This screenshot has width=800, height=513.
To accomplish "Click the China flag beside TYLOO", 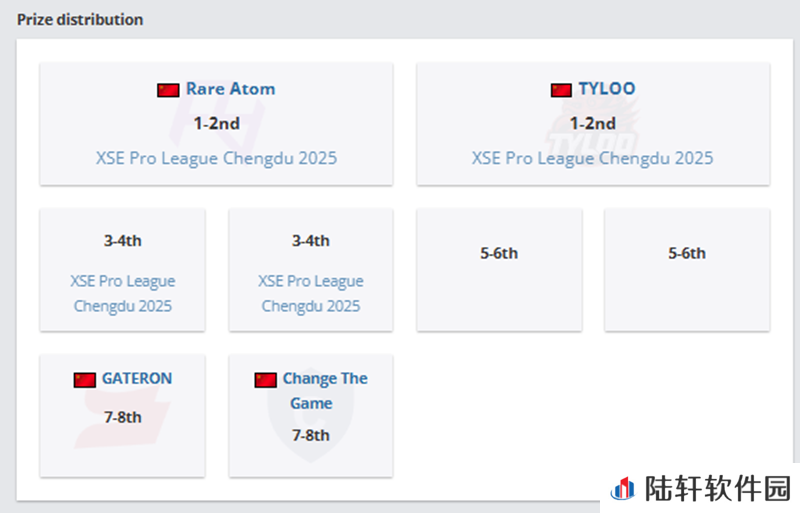I will 561,90.
